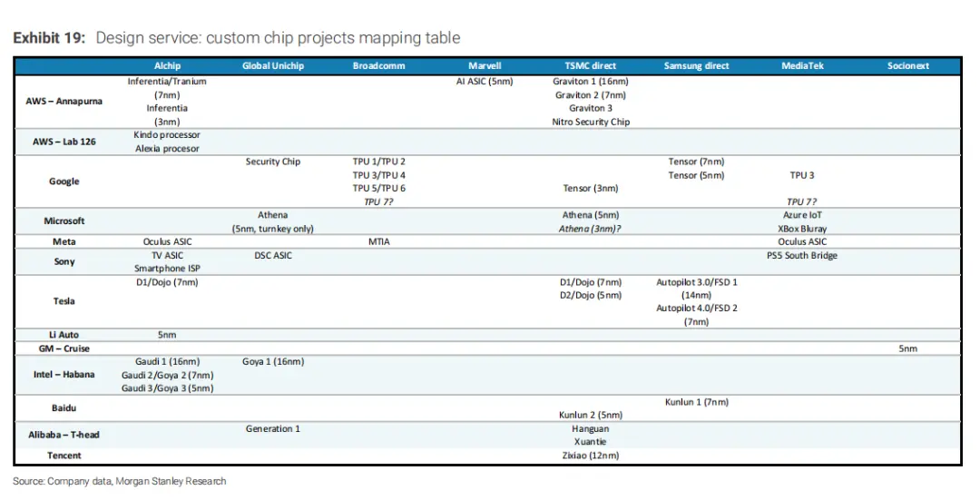Select the Google row label

click(64, 181)
